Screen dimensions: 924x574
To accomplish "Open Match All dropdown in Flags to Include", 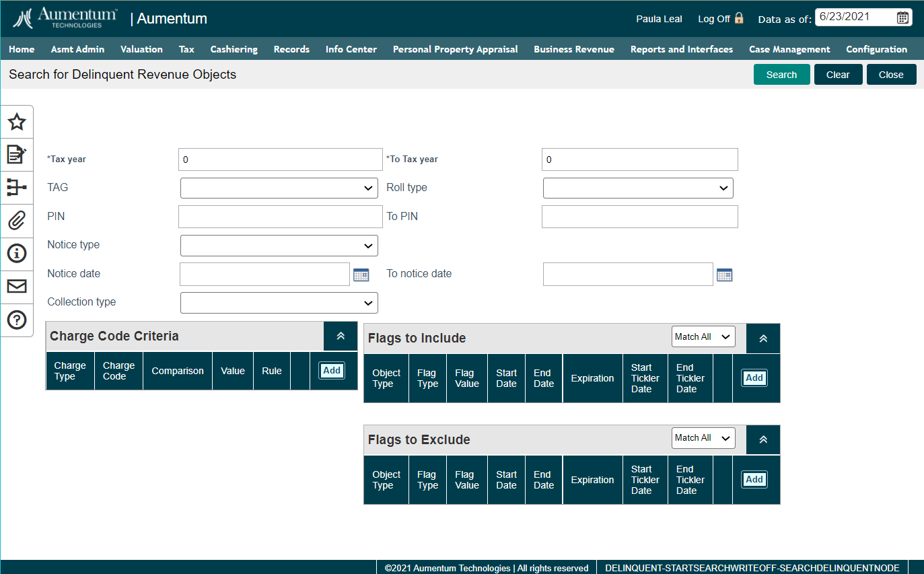I will tap(703, 336).
